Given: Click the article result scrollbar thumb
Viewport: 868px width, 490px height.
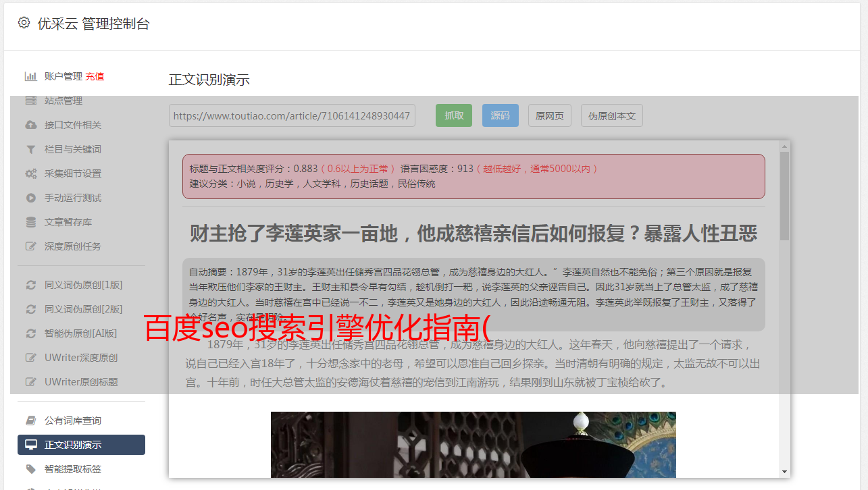Looking at the screenshot, I should click(784, 196).
